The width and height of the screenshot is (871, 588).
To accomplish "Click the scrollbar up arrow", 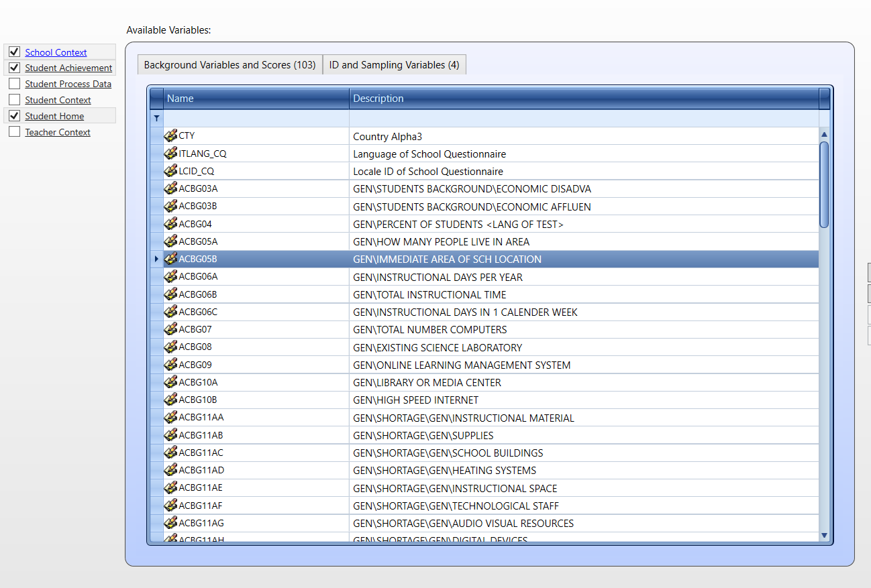I will point(824,135).
